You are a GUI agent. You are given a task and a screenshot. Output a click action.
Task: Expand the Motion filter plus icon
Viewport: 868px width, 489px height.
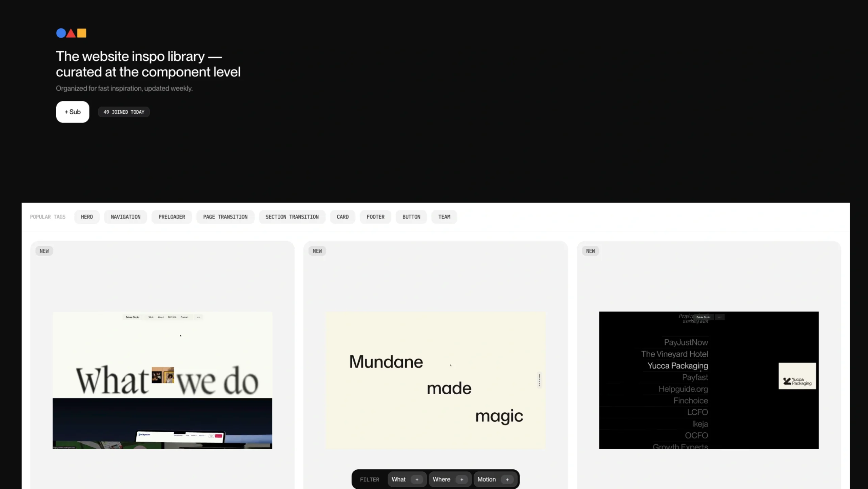507,479
